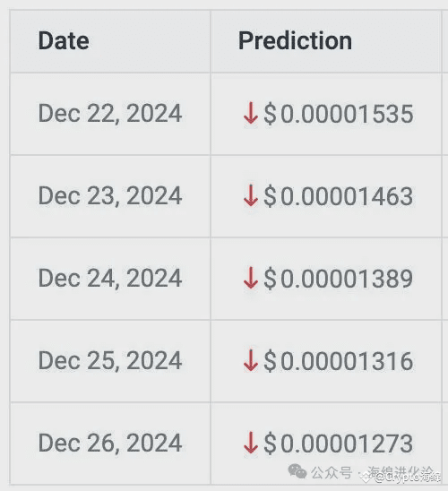This screenshot has height=491, width=448.
Task: Select the Prediction column header
Action: tap(295, 41)
